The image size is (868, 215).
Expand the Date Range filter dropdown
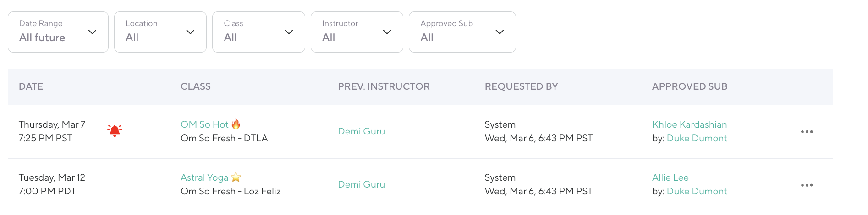coord(58,32)
